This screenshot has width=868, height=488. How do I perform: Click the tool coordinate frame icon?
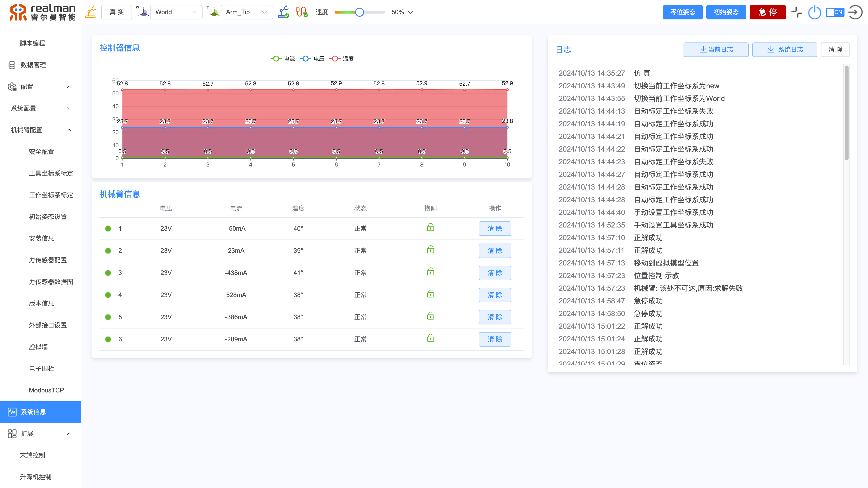[x=213, y=12]
